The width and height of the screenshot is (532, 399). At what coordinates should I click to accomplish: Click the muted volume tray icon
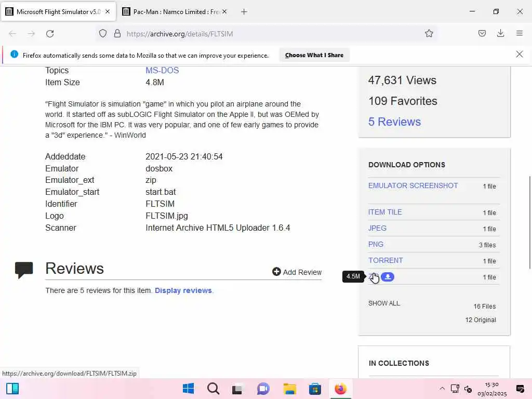pyautogui.click(x=468, y=389)
